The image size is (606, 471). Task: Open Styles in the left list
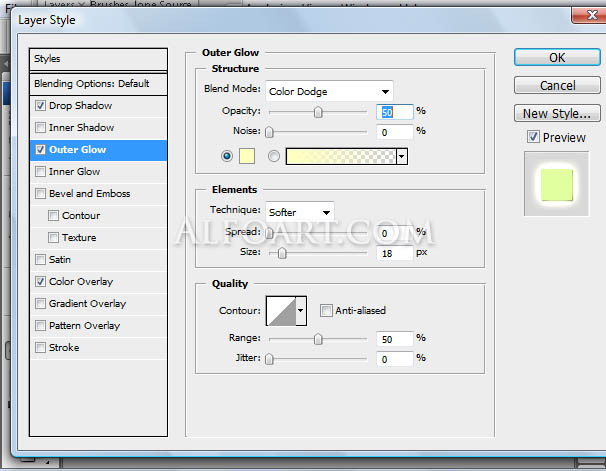pos(98,59)
